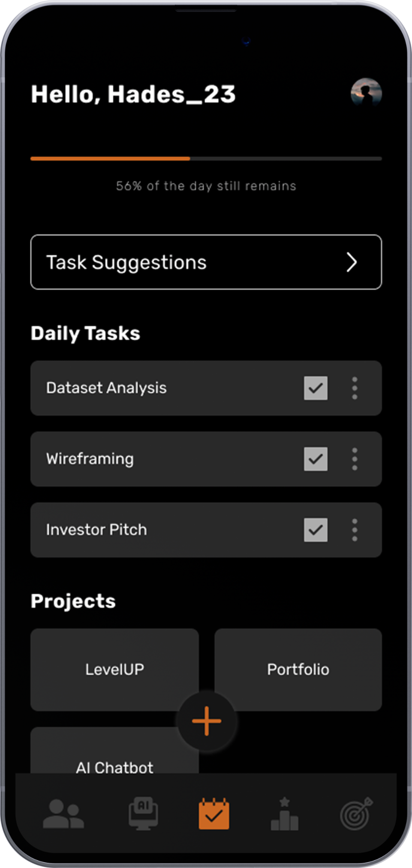
Task: Select the calendar tasks tab icon
Action: [214, 813]
